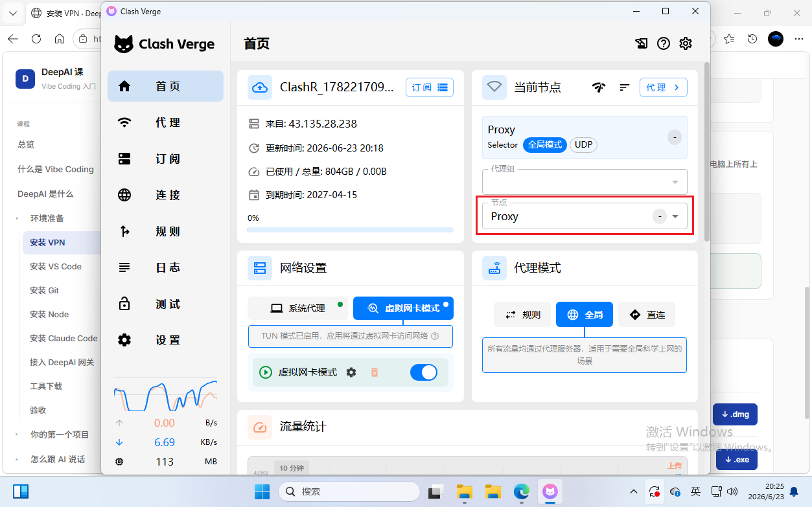Viewport: 812px width, 507px height.
Task: Click the browser profile avatar
Action: (x=776, y=39)
